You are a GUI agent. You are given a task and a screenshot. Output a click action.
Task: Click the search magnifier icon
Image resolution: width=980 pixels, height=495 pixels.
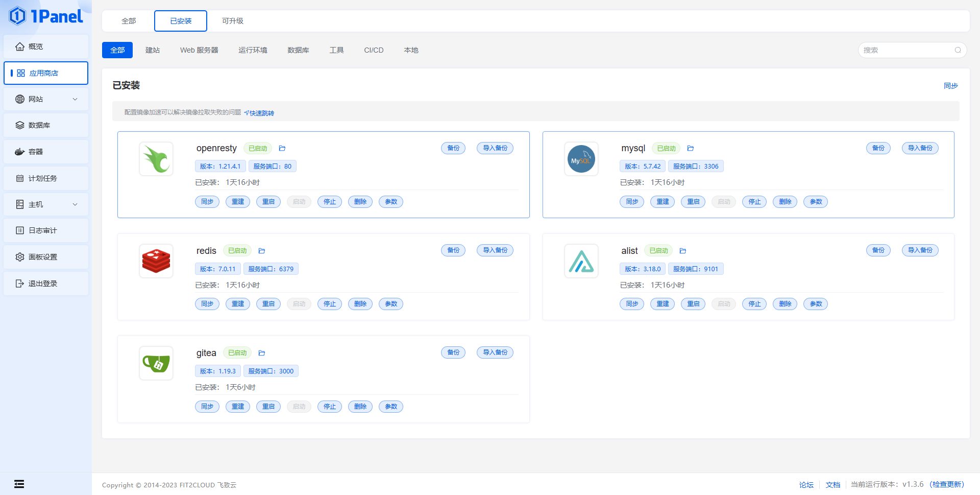pyautogui.click(x=958, y=50)
